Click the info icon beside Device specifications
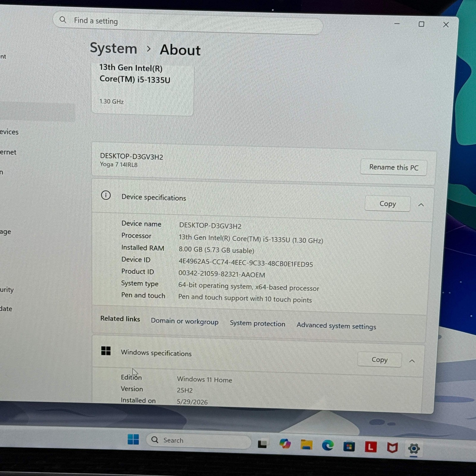Viewport: 476px width, 476px height. point(106,195)
